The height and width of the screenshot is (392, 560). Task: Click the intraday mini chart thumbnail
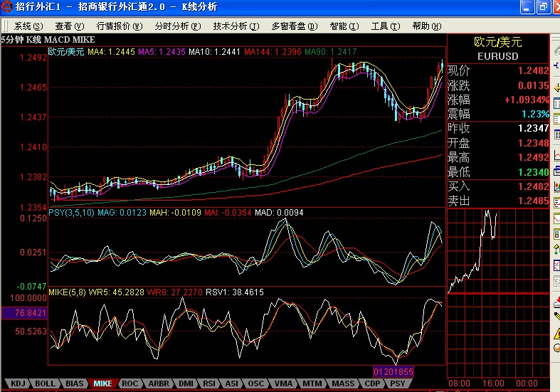pos(498,251)
